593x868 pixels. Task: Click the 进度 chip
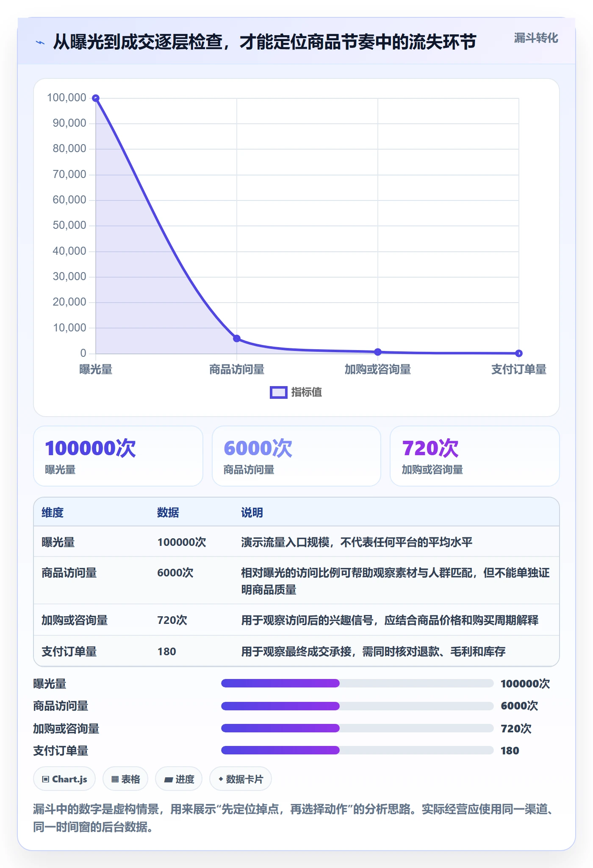coord(179,779)
